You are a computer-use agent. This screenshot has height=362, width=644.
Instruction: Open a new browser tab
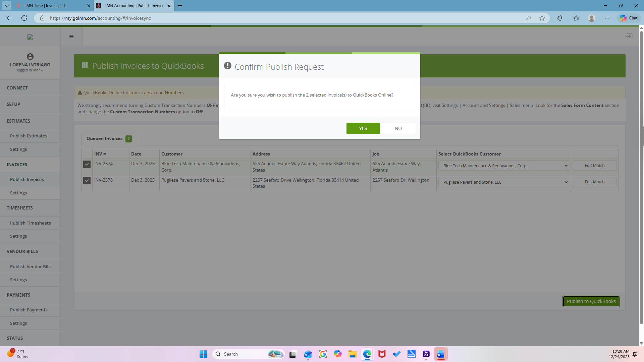click(180, 6)
